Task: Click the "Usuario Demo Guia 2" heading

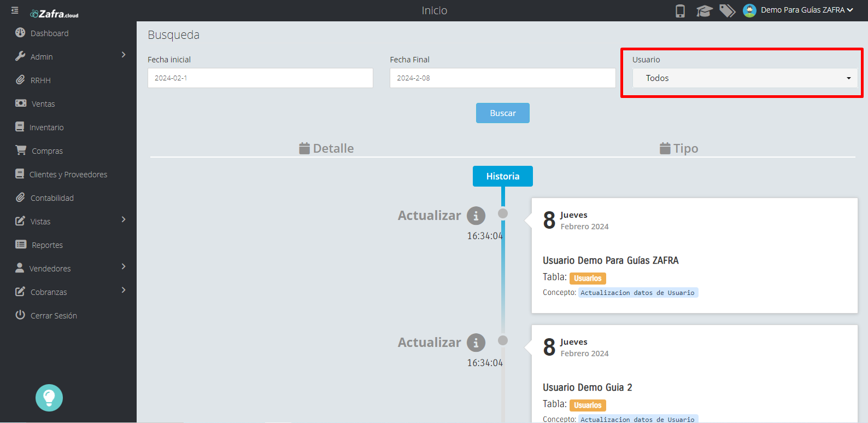Action: point(588,387)
